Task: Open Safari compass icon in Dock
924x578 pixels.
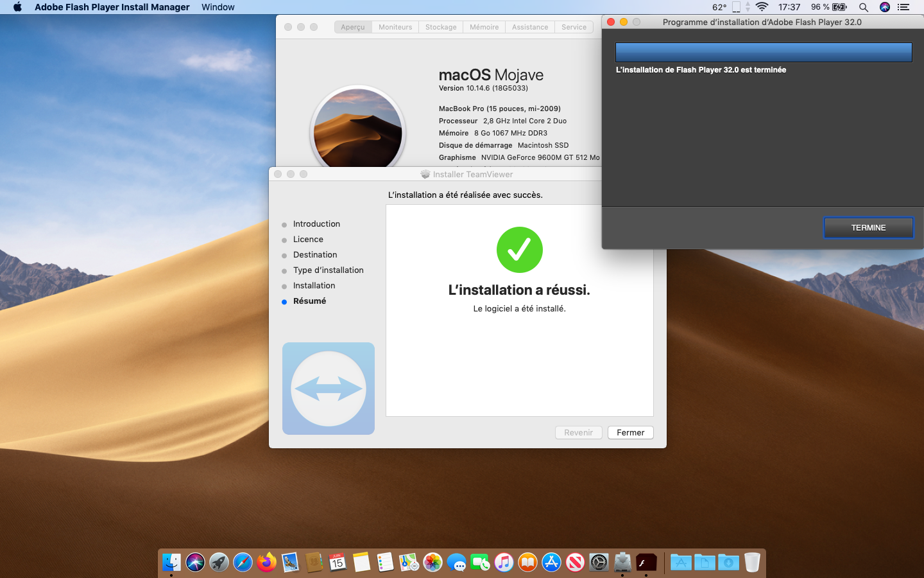Action: click(x=243, y=563)
